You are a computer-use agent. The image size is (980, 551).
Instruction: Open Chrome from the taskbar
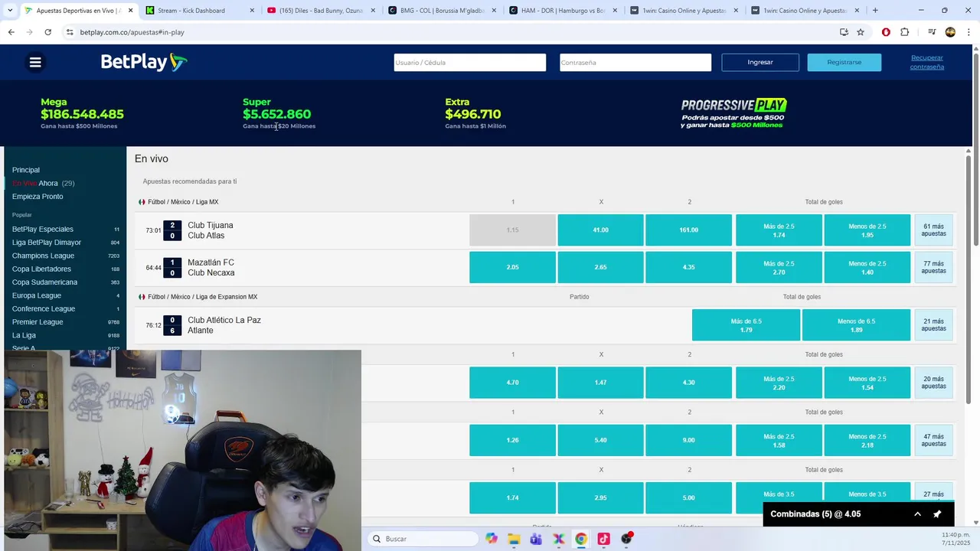pos(581,539)
